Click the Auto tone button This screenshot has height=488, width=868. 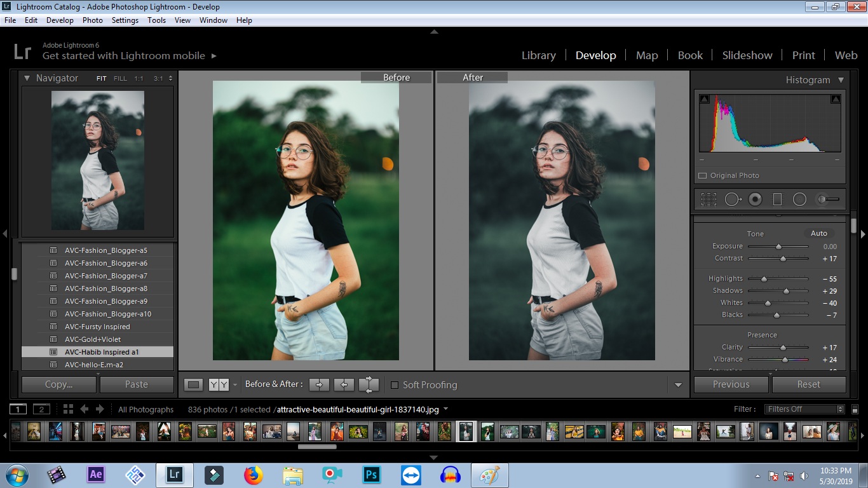(819, 233)
